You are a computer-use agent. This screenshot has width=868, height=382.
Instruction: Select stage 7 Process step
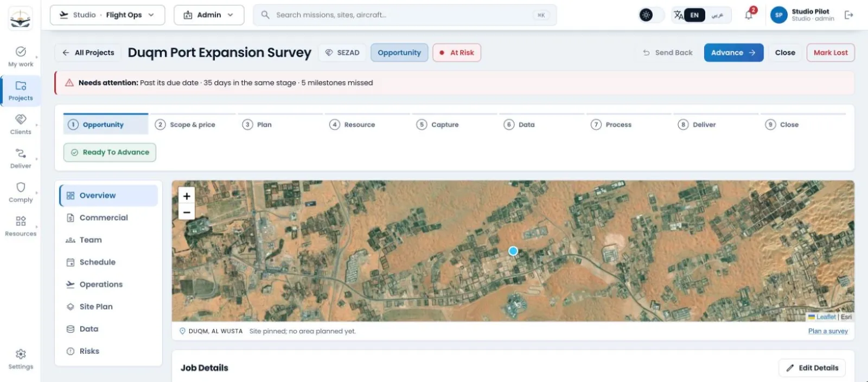point(629,124)
